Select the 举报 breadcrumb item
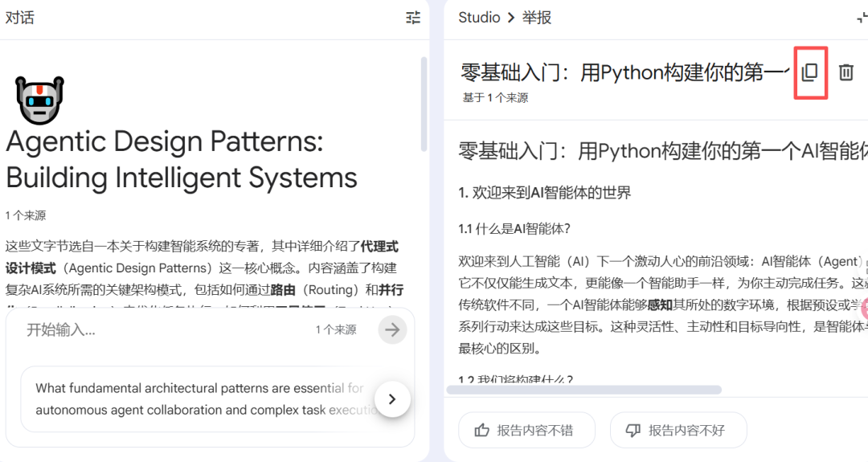 coord(537,18)
